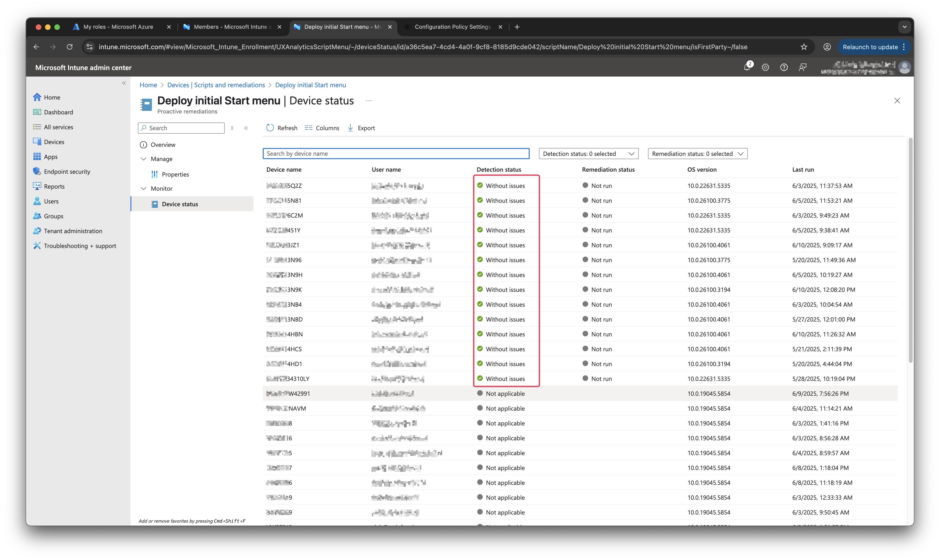The height and width of the screenshot is (560, 940).
Task: Click OS version cell for device ending NAVM
Action: (x=709, y=409)
